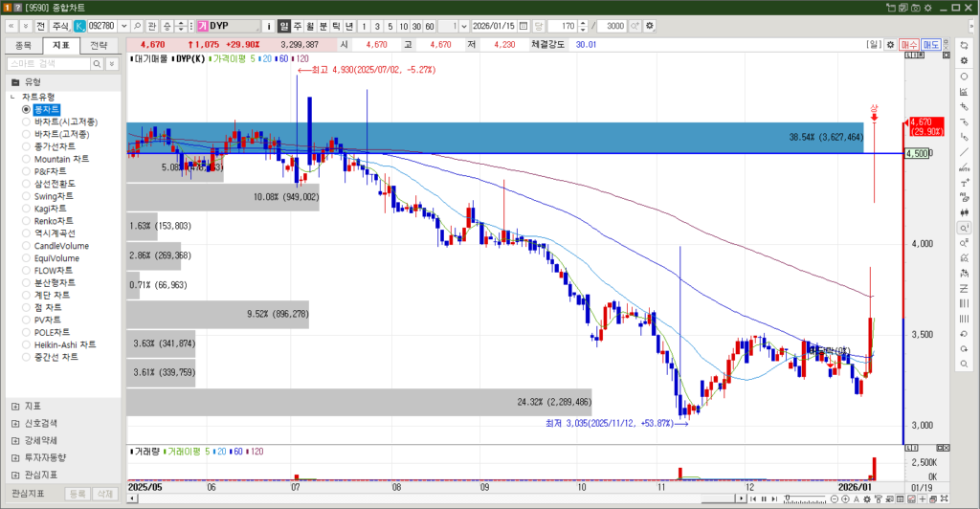Expand the 지표 tree section
The width and height of the screenshot is (980, 509).
click(x=15, y=407)
